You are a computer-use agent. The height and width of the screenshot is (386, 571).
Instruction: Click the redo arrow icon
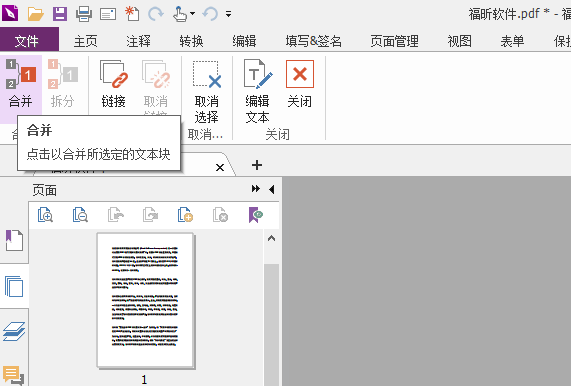pyautogui.click(x=156, y=14)
